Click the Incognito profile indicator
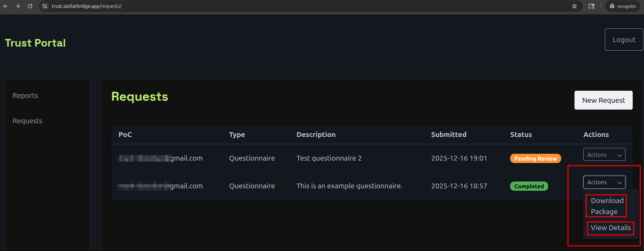 coord(623,6)
